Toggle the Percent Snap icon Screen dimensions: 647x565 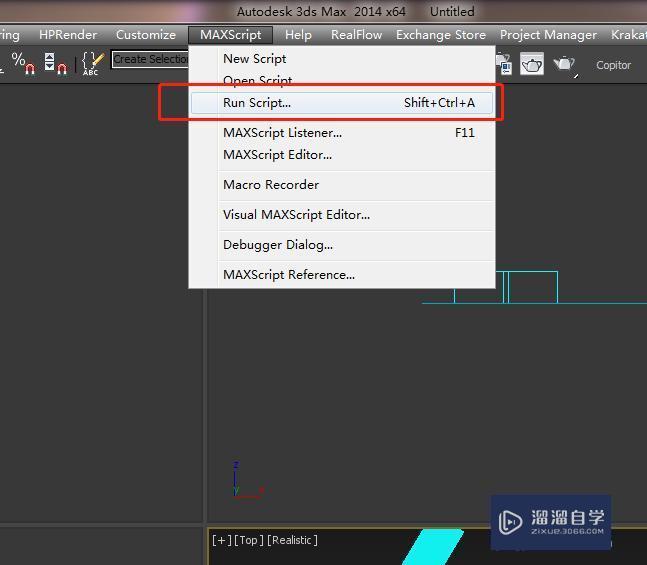coord(23,63)
